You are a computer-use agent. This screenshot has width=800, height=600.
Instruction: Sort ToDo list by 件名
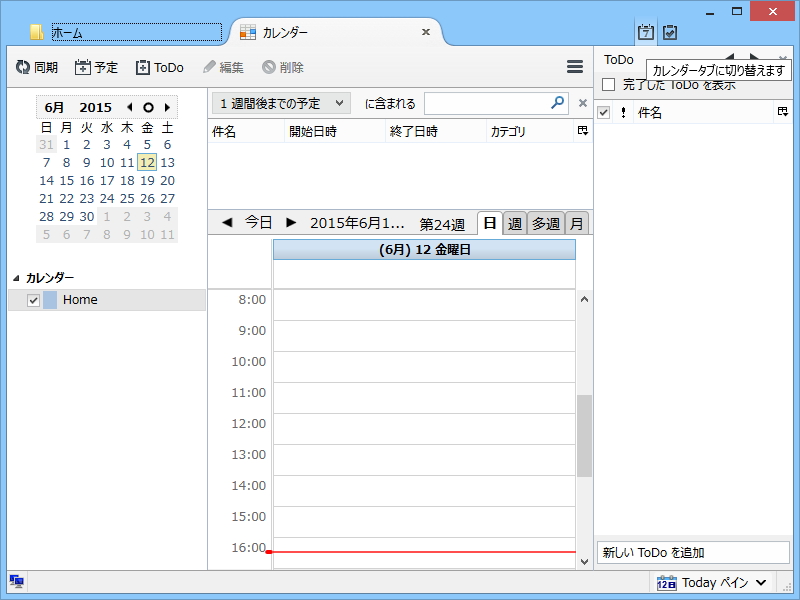[x=703, y=113]
